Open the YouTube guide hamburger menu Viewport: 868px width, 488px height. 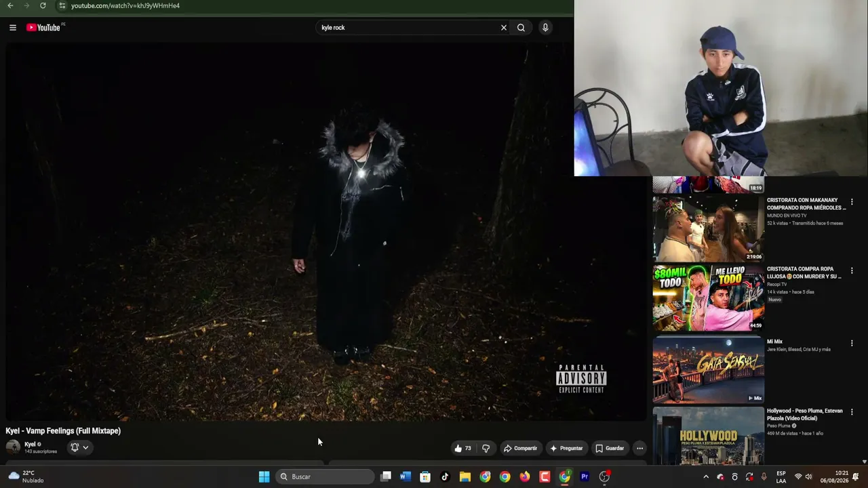click(13, 28)
